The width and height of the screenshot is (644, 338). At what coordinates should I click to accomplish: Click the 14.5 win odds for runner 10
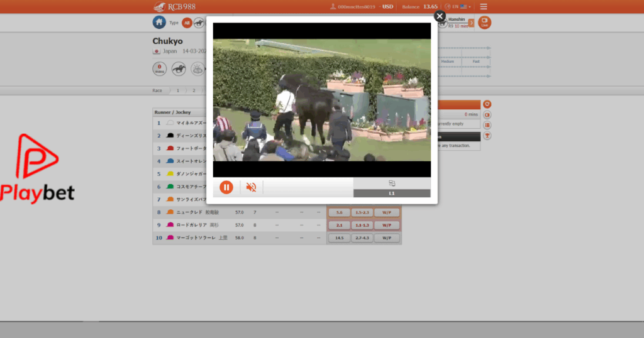click(339, 238)
